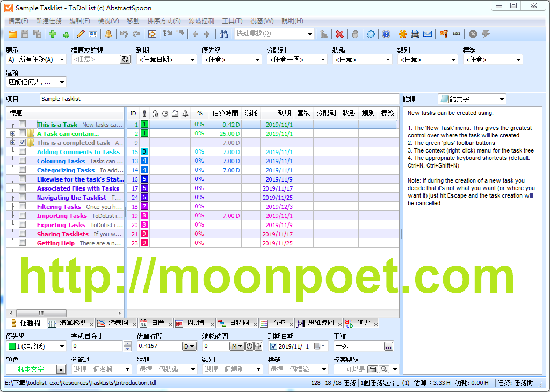Click the pencil edit task icon
The height and width of the screenshot is (392, 550).
[81, 34]
